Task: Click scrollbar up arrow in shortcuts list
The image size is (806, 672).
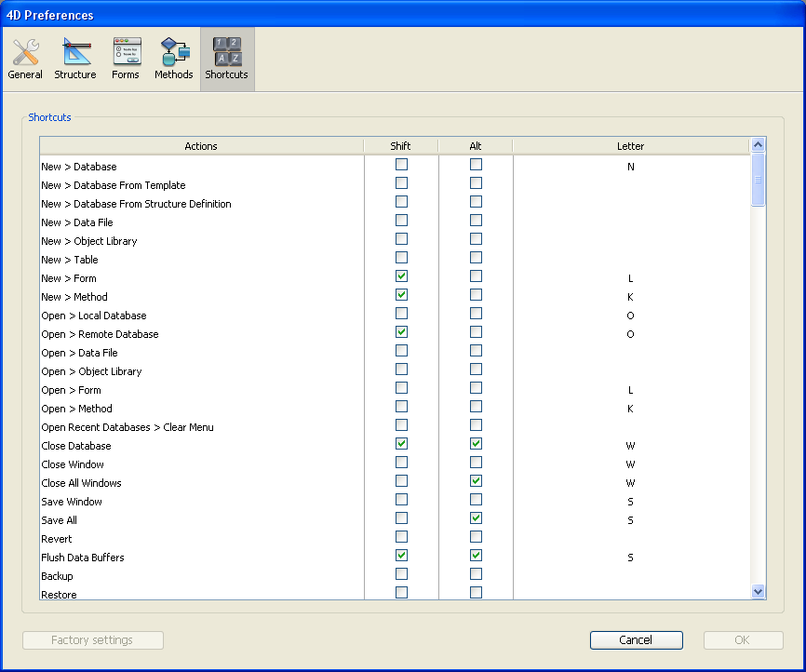Action: click(758, 145)
